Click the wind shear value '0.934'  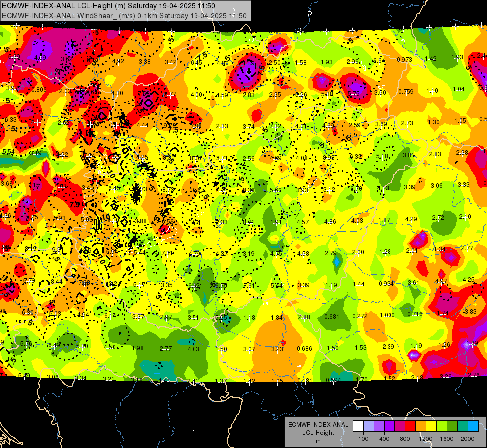(386, 284)
